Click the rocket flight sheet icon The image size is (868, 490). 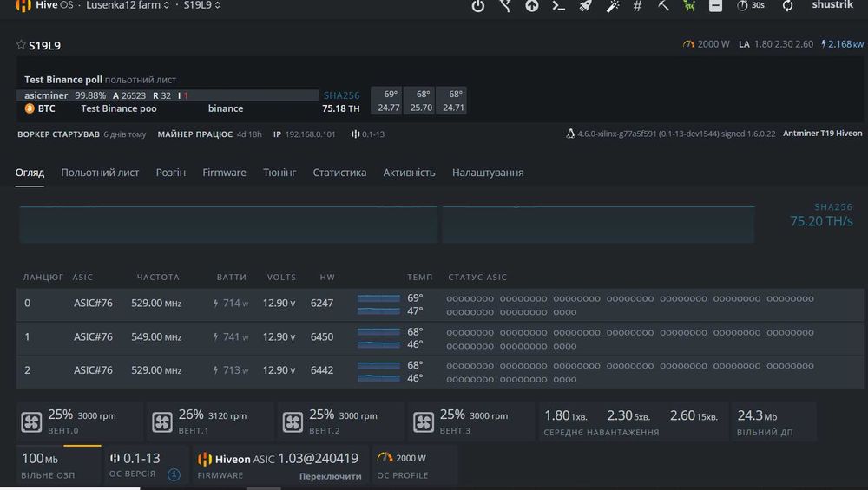coord(585,5)
